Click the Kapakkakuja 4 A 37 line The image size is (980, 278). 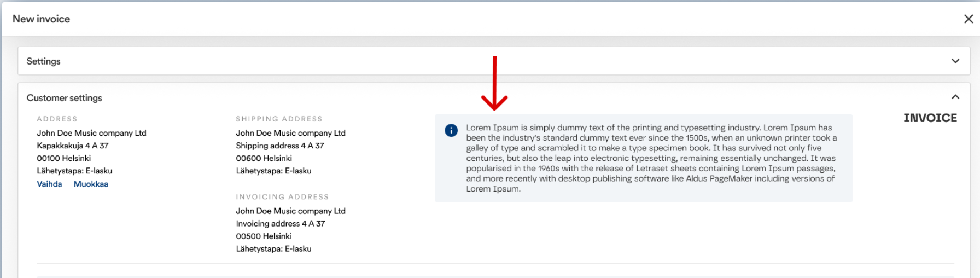pos(73,146)
